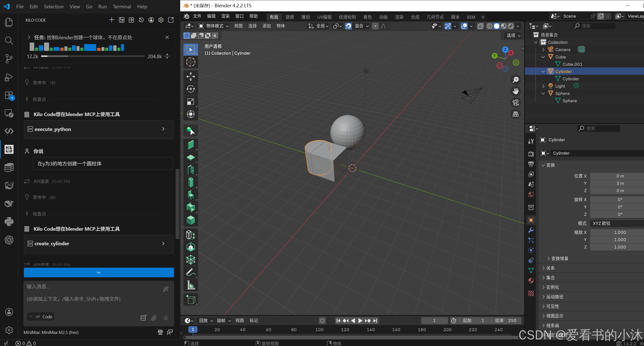Click the blue scroll-to-bottom chevron button

pyautogui.click(x=99, y=272)
